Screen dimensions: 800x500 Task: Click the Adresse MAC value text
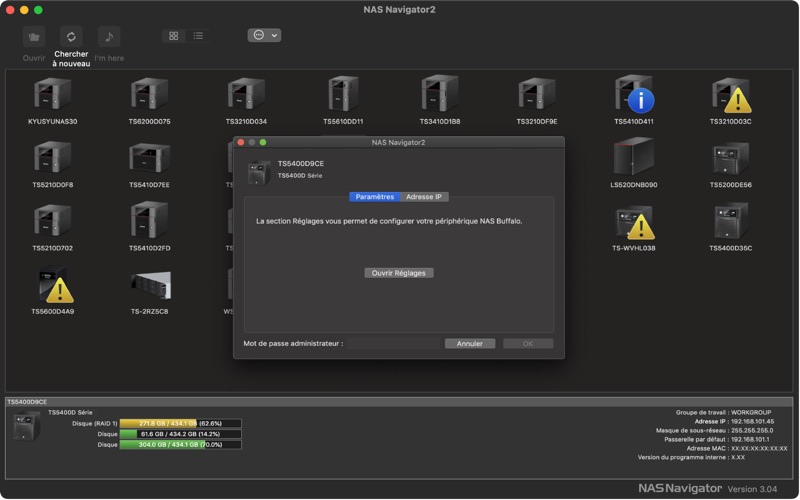tap(759, 448)
